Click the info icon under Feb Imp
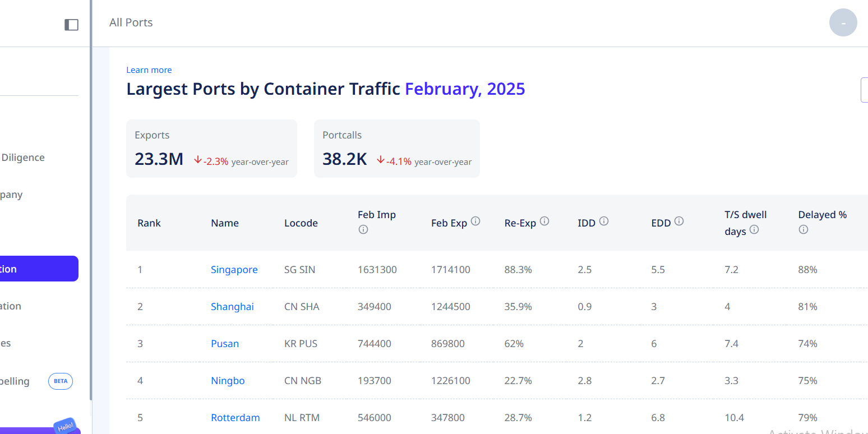Screen dimensions: 868x434 363,229
